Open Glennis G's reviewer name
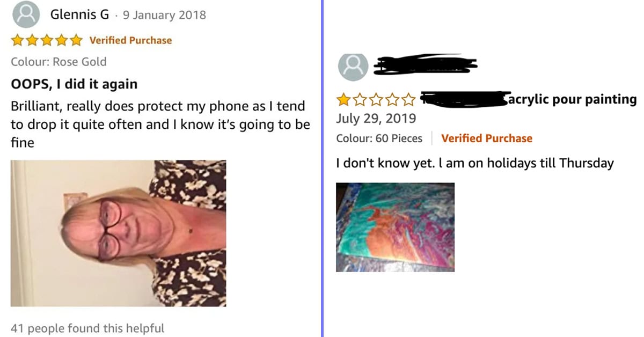Image resolution: width=644 pixels, height=337 pixels. (79, 14)
